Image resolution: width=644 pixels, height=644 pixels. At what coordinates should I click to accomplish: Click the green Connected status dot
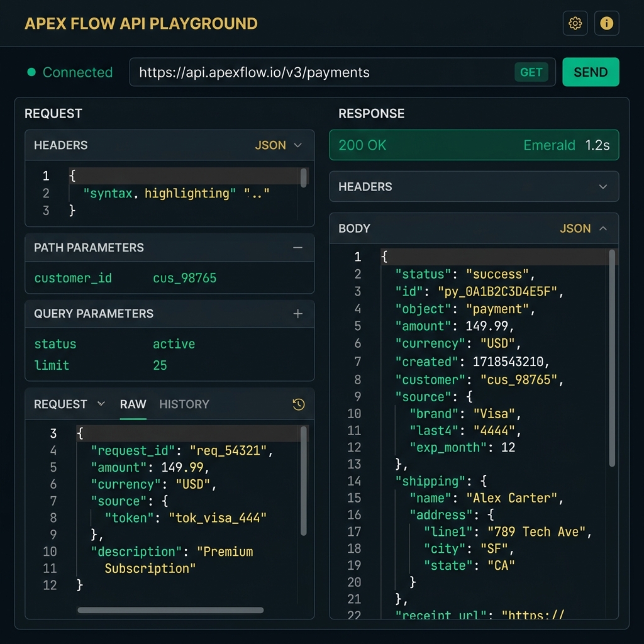pyautogui.click(x=31, y=72)
